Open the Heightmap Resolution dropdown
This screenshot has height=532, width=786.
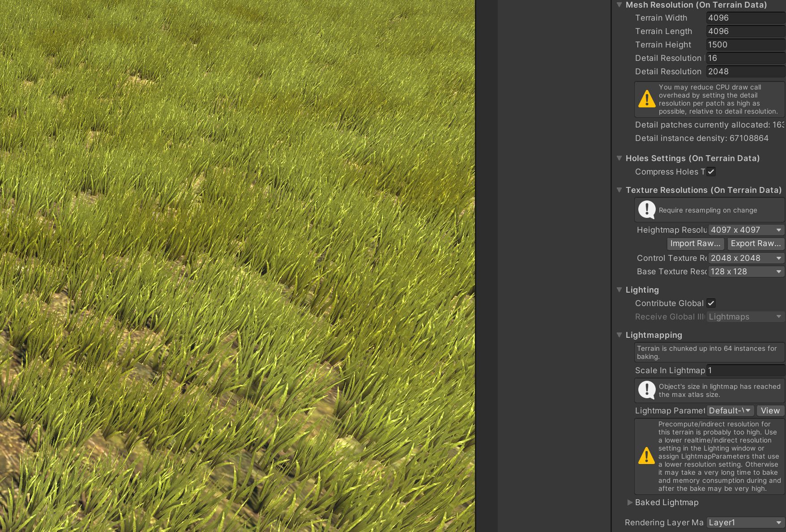pos(745,230)
